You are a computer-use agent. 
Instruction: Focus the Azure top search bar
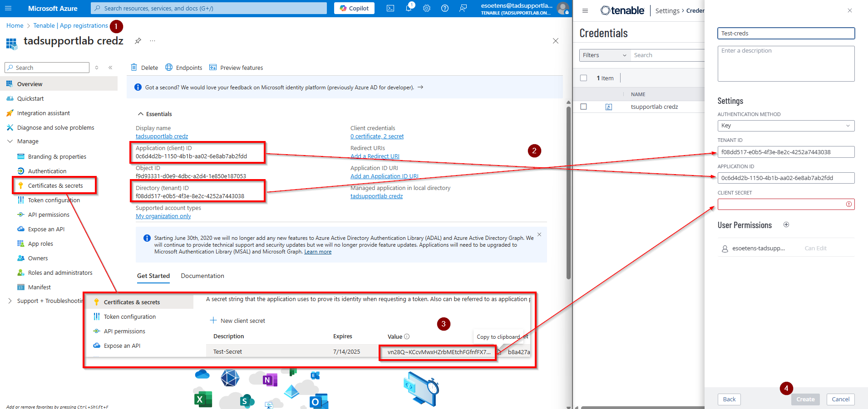coord(209,8)
